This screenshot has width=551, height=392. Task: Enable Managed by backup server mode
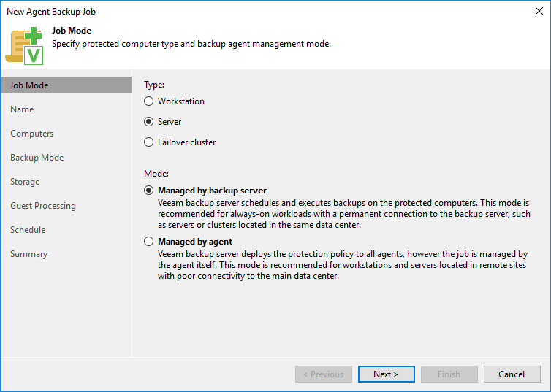click(x=149, y=191)
